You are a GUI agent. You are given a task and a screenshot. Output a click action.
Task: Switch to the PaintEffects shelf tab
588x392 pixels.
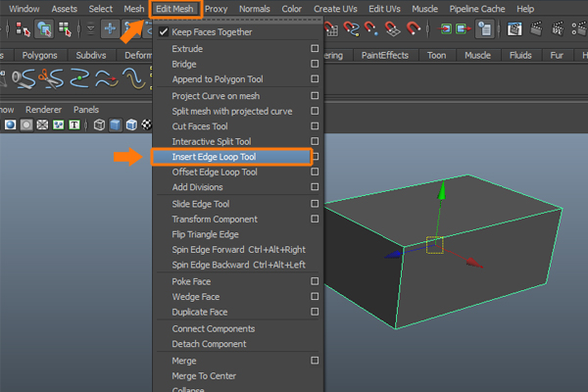(386, 56)
